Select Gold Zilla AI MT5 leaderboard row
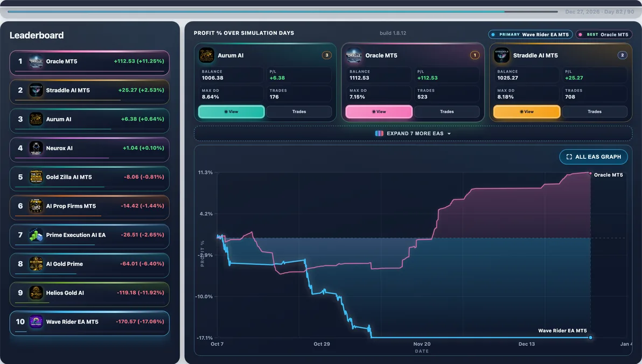Viewport: 642px width, 364px height. (89, 178)
